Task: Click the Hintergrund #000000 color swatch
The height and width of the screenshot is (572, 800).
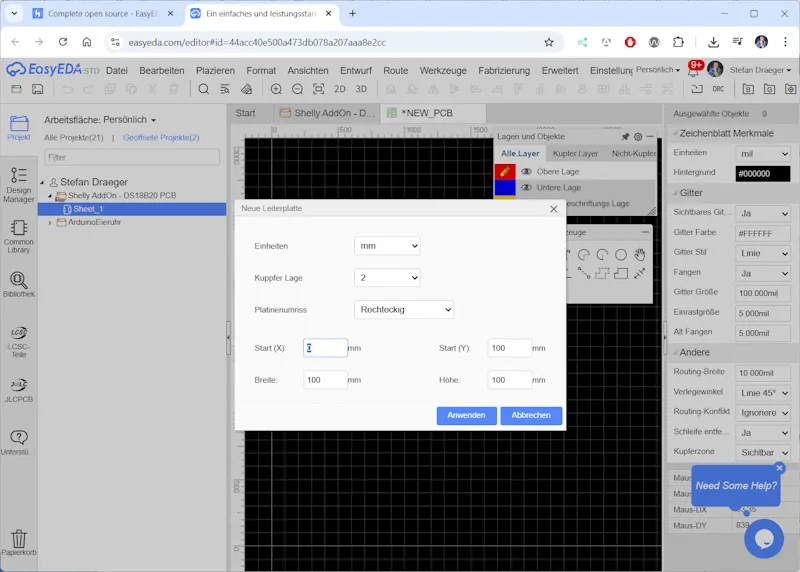Action: 762,173
